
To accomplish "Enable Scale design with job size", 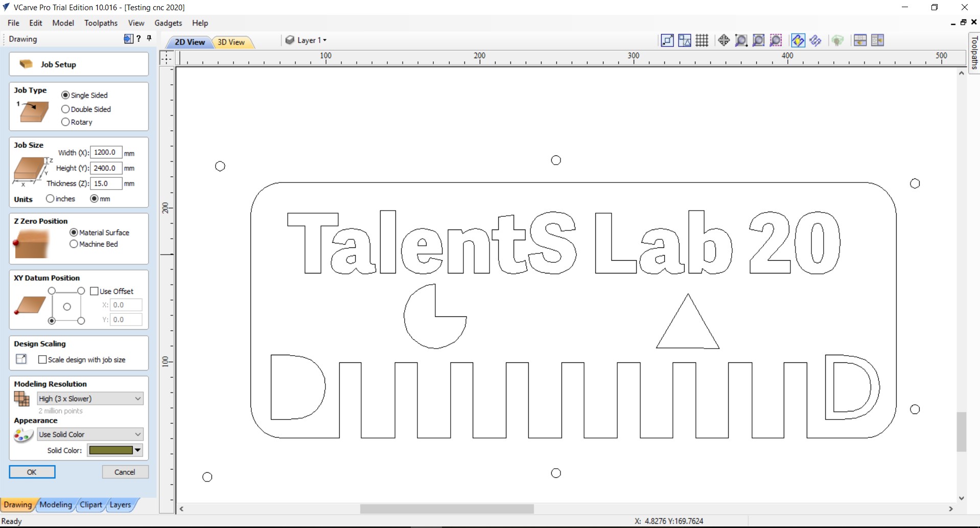I will 42,359.
